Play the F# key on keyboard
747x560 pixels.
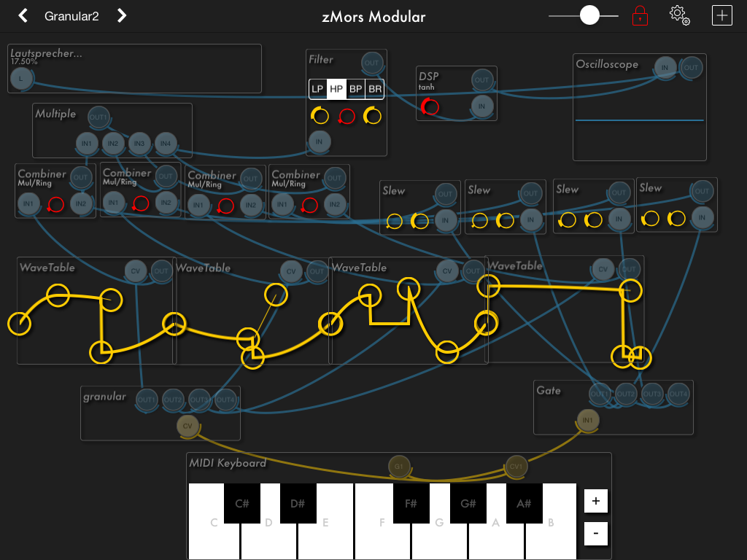(411, 503)
